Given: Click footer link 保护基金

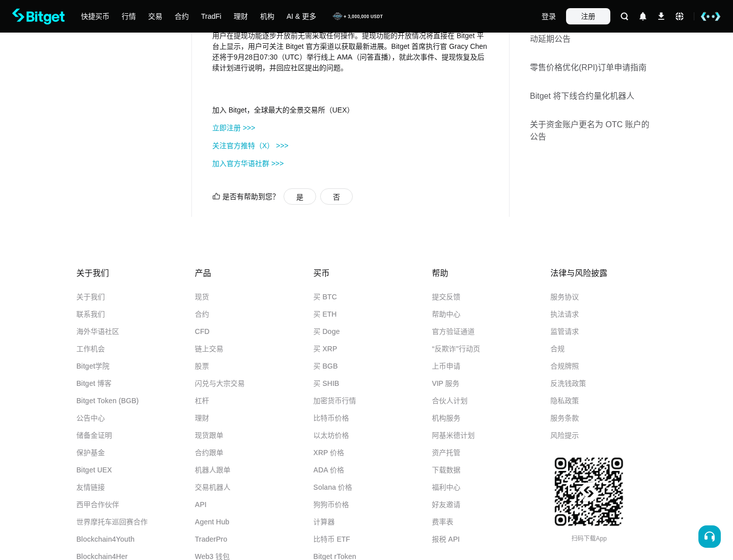Looking at the screenshot, I should (91, 453).
